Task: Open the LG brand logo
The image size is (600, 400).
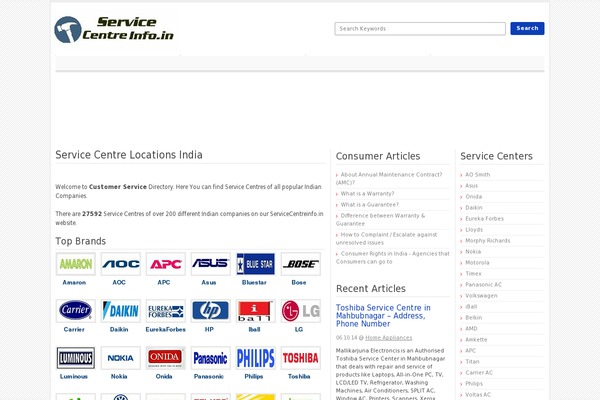Action: click(300, 311)
